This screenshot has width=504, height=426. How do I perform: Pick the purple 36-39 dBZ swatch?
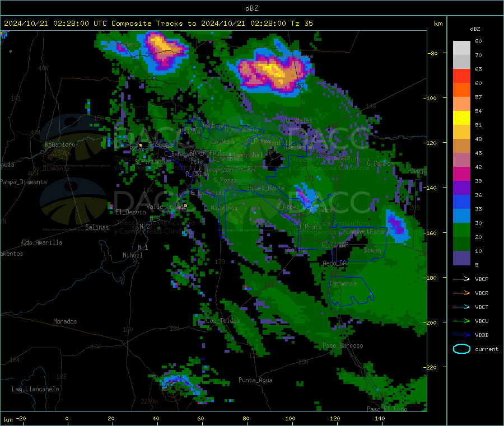461,188
